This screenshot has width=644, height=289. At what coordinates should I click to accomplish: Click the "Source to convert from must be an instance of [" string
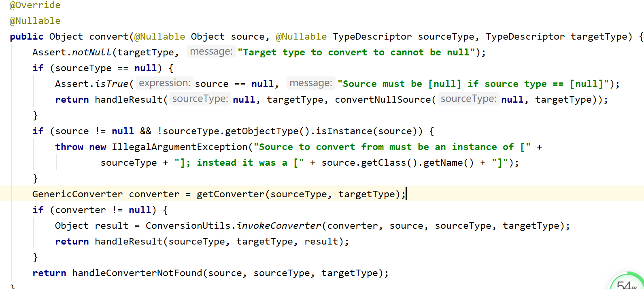392,147
